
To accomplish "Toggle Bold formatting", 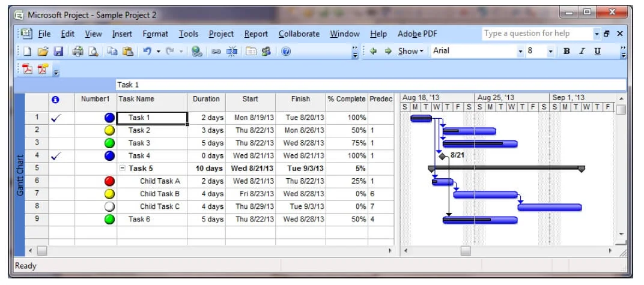I will click(567, 51).
